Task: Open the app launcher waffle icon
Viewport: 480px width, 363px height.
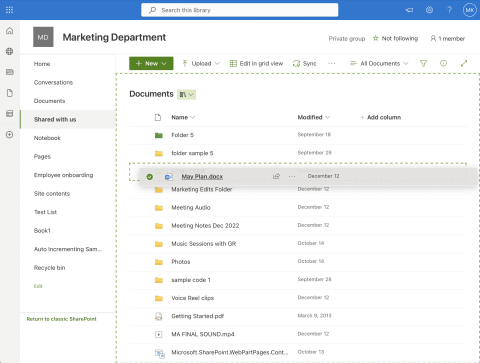Action: (x=9, y=10)
